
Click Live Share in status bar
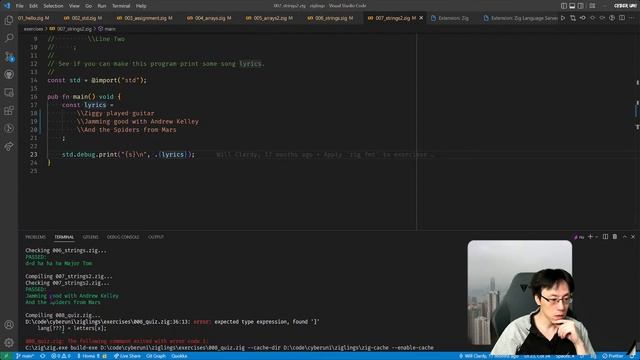click(x=127, y=356)
